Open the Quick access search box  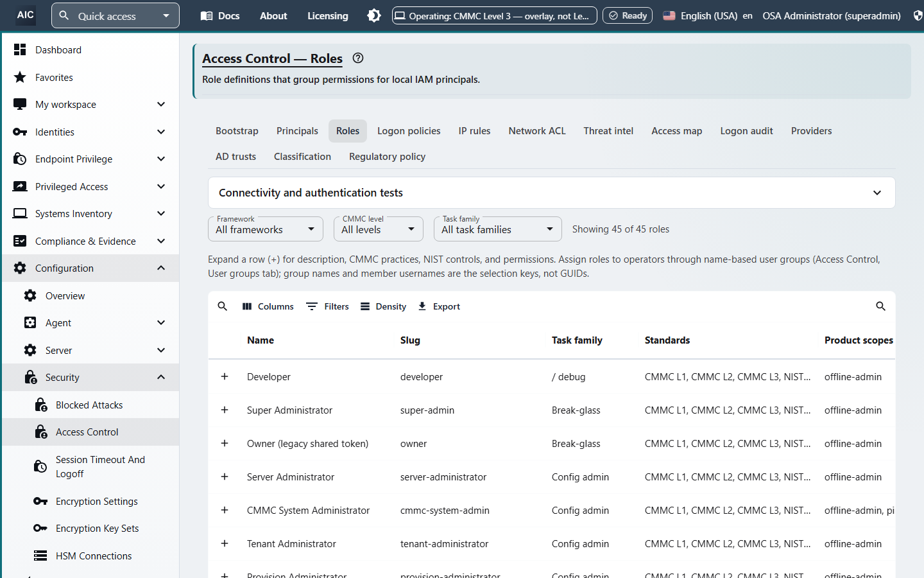pyautogui.click(x=116, y=15)
